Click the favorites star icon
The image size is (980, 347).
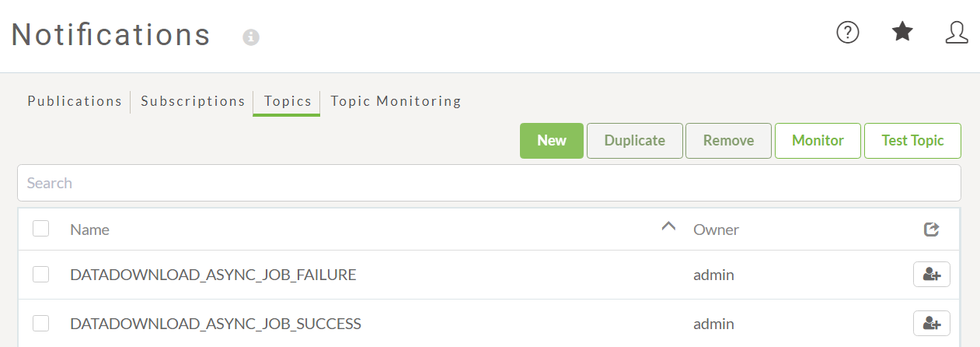(902, 32)
